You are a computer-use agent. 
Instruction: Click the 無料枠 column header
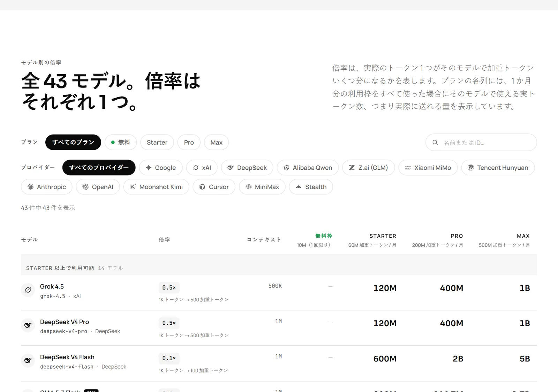pos(324,236)
